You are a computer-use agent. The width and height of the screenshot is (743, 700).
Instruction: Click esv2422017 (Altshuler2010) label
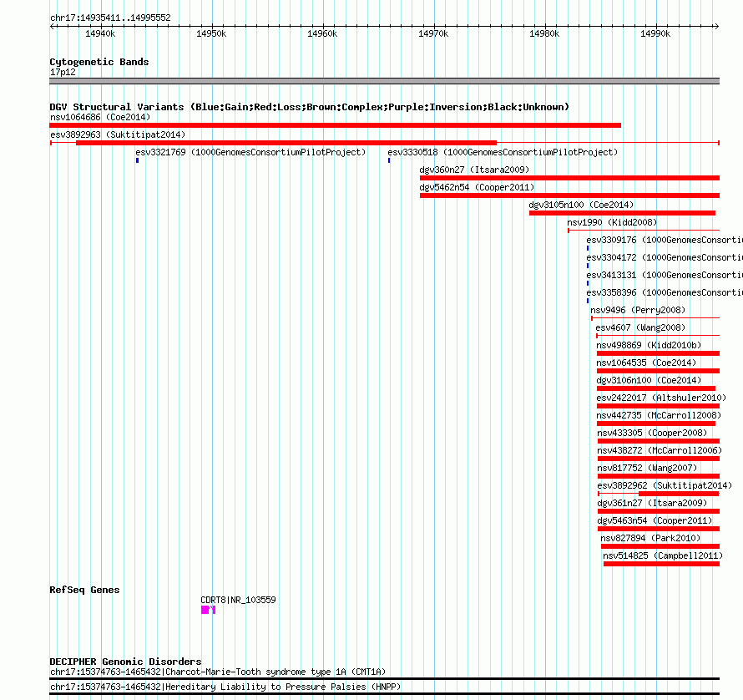click(661, 398)
